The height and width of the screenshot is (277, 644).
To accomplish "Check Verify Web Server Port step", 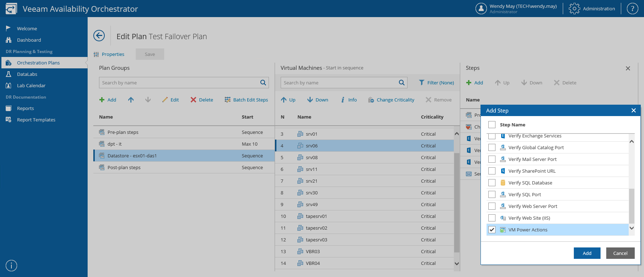I will tap(492, 206).
